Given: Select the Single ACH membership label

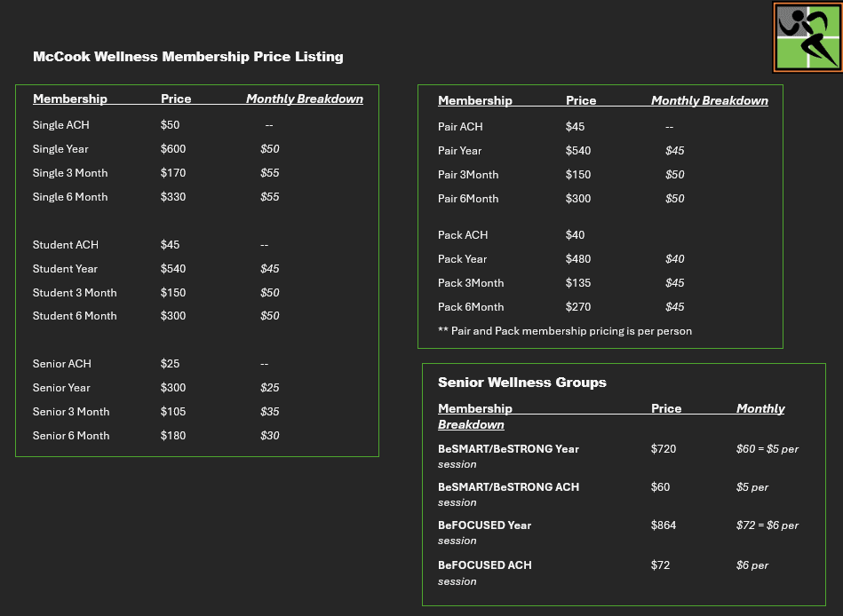Looking at the screenshot, I should tap(60, 125).
